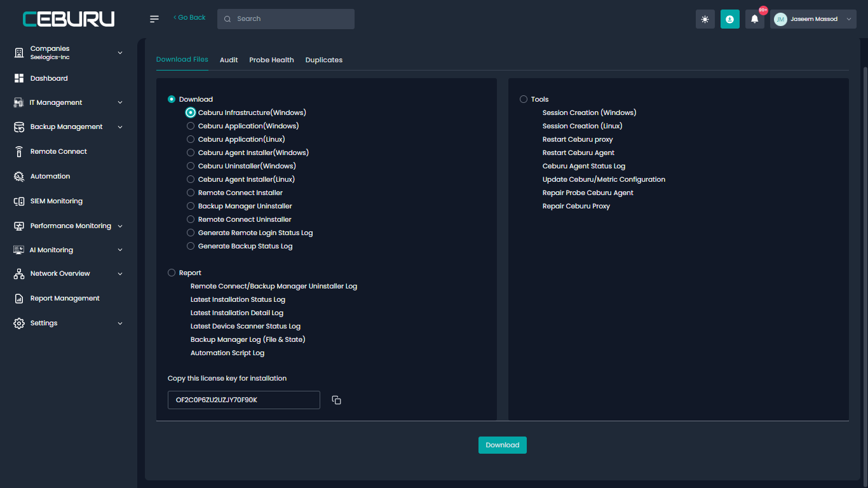Select Remote Connect Uninstaller radio option

pos(191,219)
